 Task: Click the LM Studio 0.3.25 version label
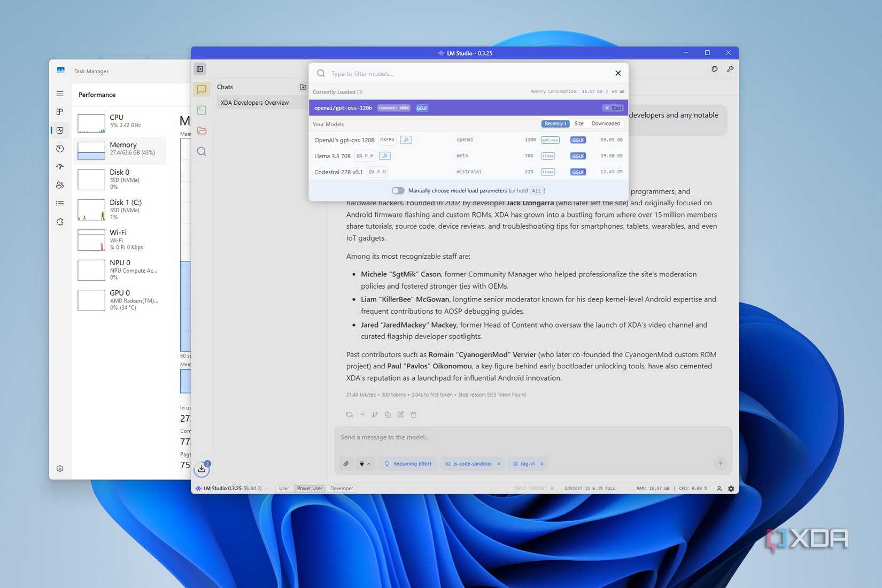229,489
